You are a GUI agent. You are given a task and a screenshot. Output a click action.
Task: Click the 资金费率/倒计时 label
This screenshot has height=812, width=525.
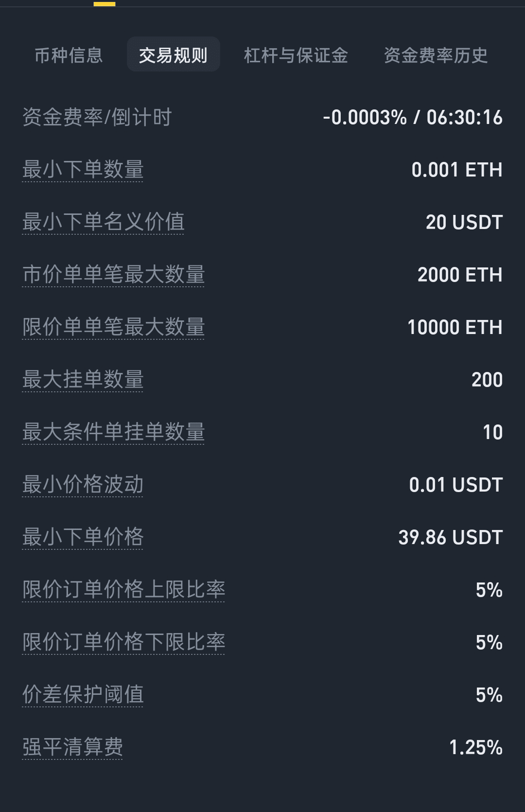pyautogui.click(x=97, y=117)
